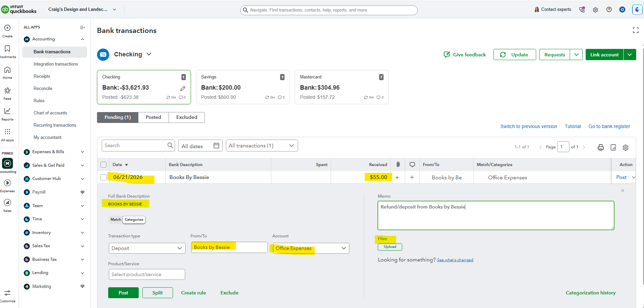Open pinned Accounting app icon
This screenshot has width=644, height=308.
click(7, 163)
